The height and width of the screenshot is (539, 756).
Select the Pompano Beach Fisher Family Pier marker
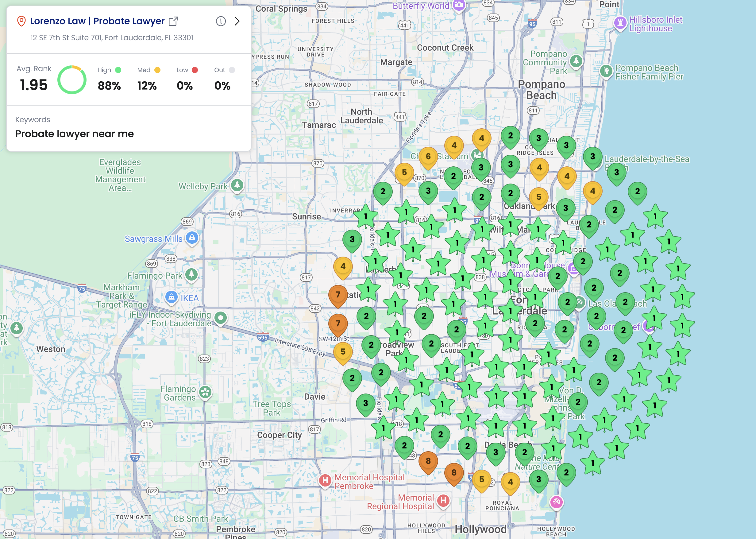tap(606, 71)
